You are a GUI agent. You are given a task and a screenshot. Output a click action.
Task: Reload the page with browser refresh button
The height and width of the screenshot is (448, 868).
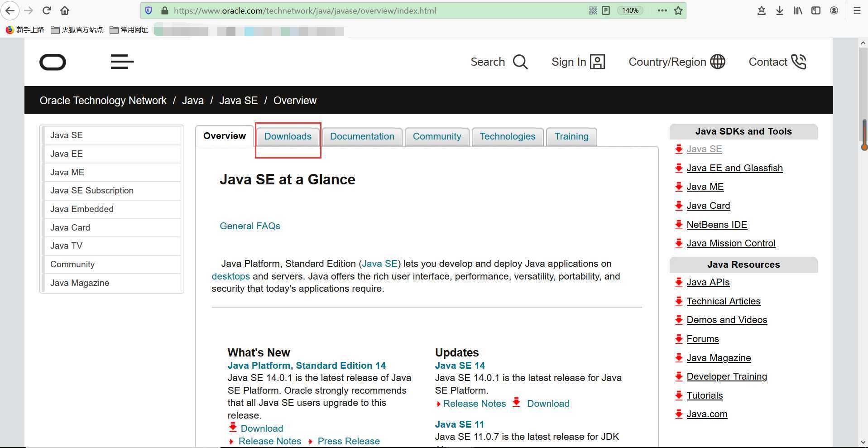(x=47, y=10)
